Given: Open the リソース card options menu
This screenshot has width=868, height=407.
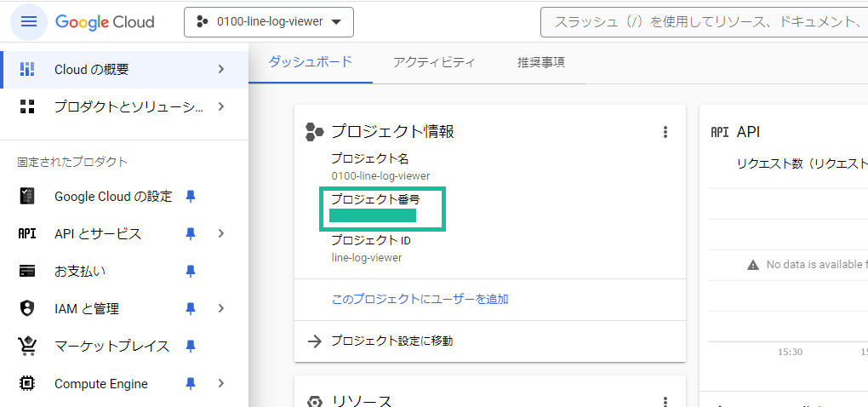Looking at the screenshot, I should (x=665, y=401).
